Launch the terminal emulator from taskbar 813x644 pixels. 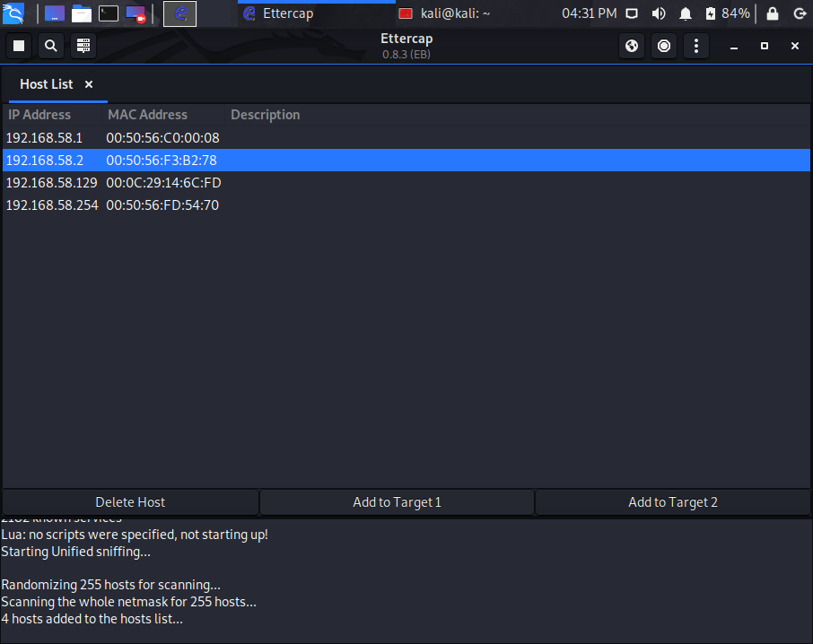109,13
